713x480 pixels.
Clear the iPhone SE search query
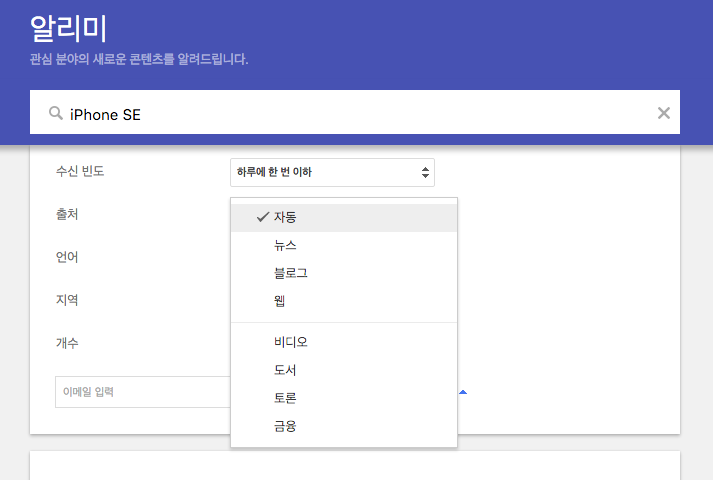[663, 113]
